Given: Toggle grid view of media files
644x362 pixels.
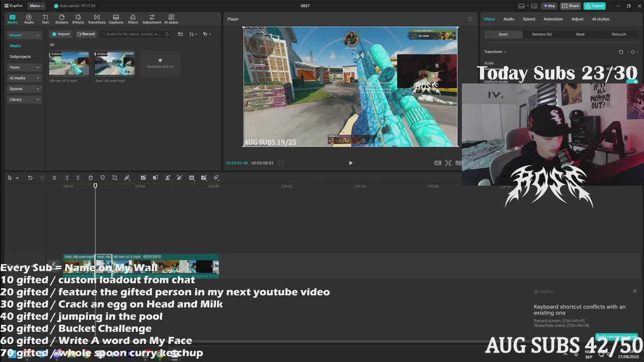Looking at the screenshot, I should 181,34.
